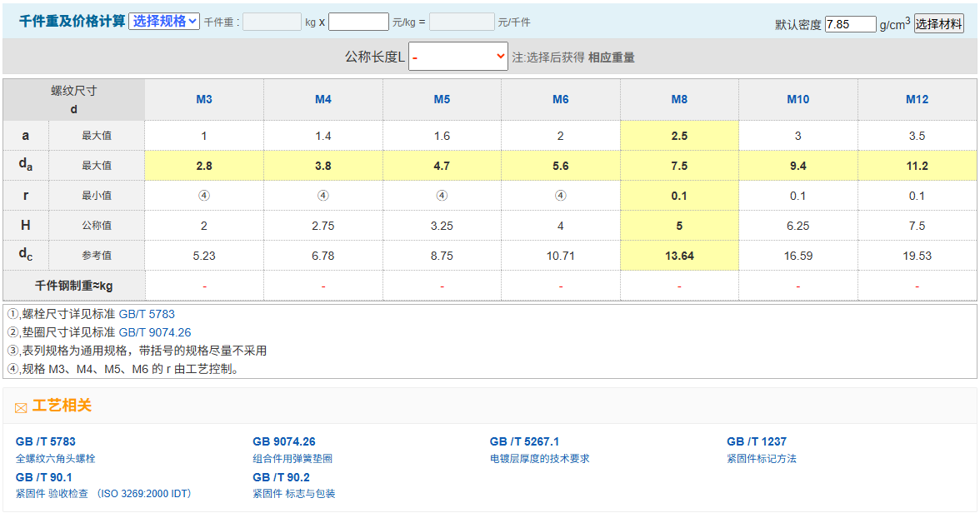Open the 选择规格 specification dropdown
This screenshot has width=980, height=513.
point(164,22)
